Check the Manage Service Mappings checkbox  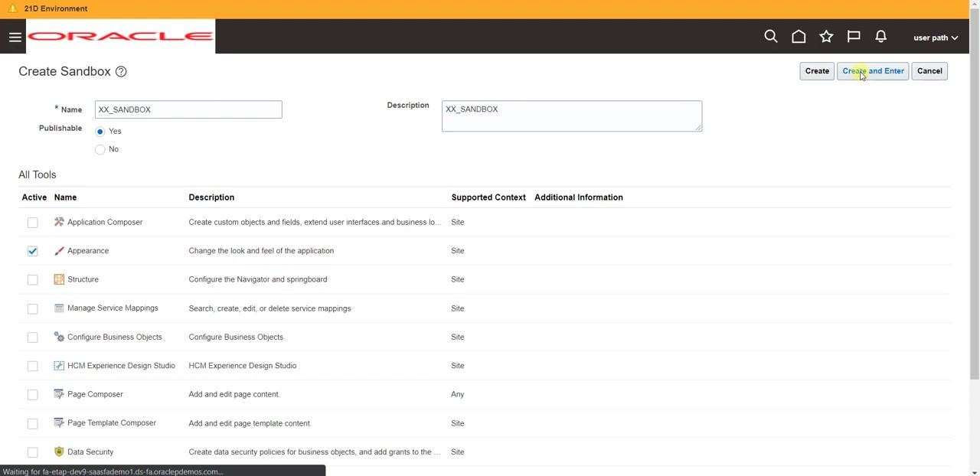tap(32, 308)
